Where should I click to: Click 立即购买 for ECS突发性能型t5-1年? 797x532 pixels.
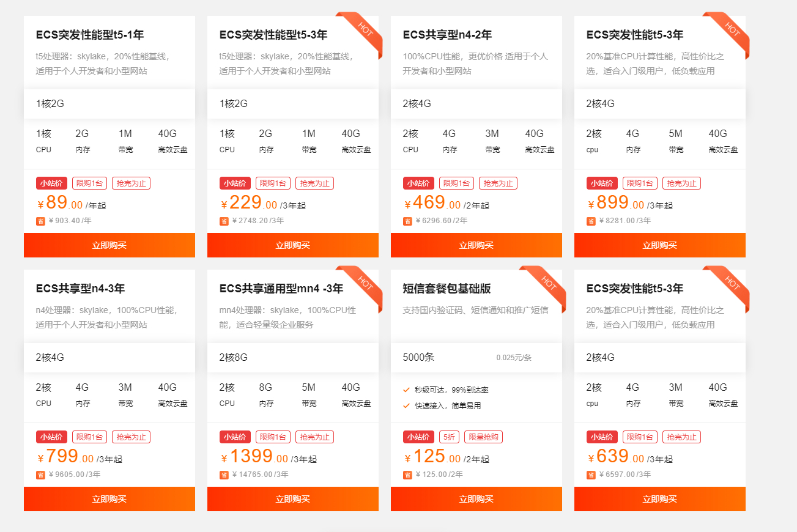(109, 245)
